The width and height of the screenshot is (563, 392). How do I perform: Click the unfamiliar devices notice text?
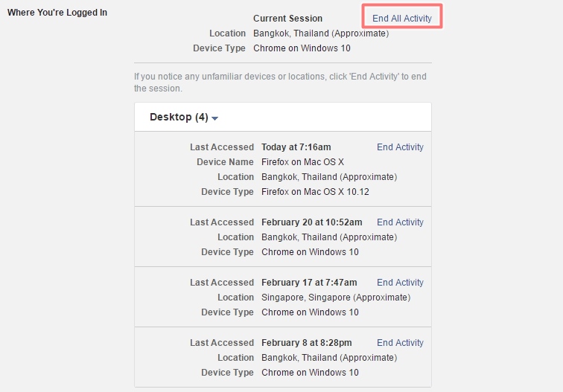click(280, 82)
